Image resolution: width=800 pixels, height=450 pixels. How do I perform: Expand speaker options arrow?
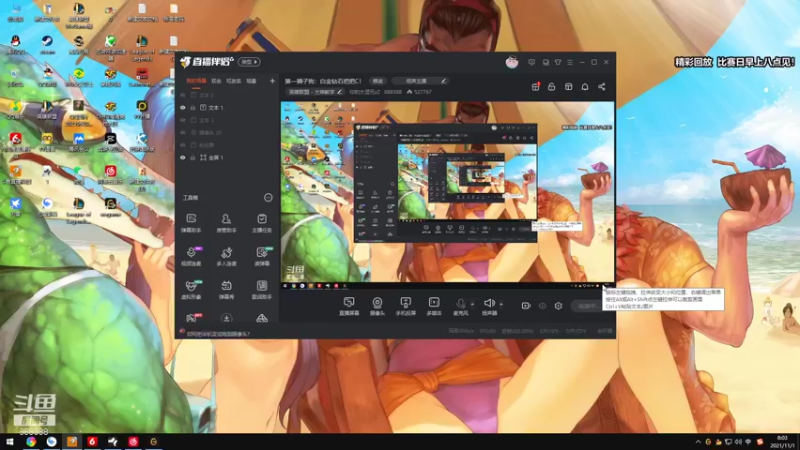pyautogui.click(x=501, y=304)
